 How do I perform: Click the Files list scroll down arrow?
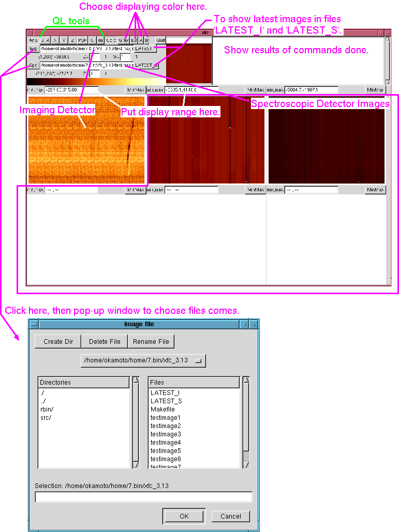246,465
